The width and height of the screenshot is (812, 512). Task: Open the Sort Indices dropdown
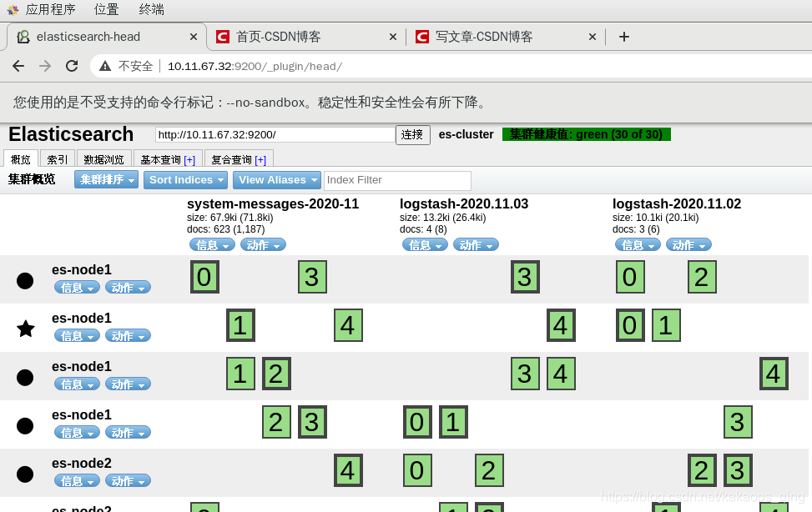click(x=185, y=179)
